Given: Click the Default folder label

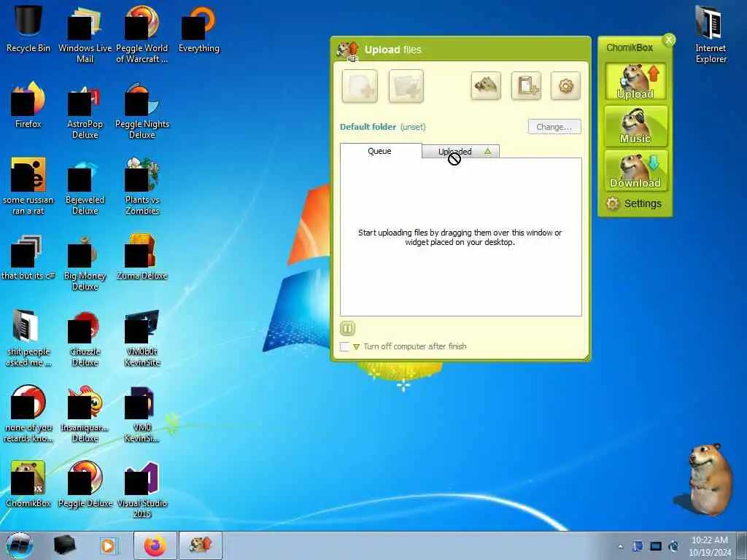Looking at the screenshot, I should coord(368,127).
